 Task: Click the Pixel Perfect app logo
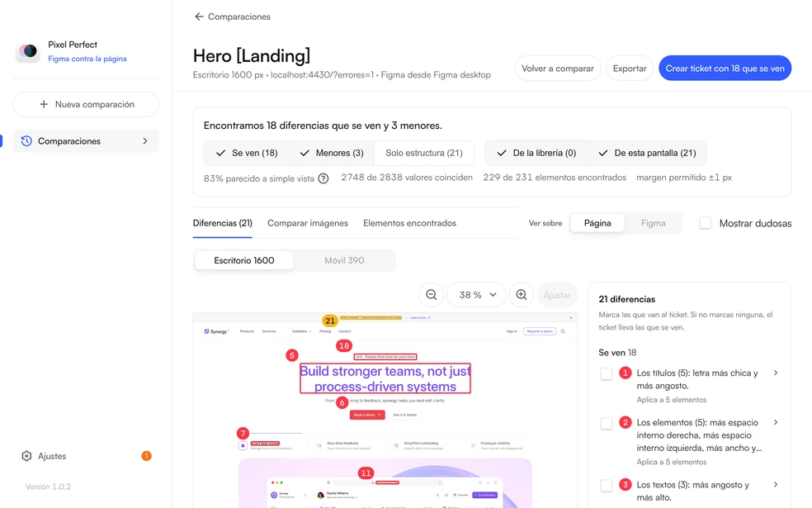coord(28,51)
